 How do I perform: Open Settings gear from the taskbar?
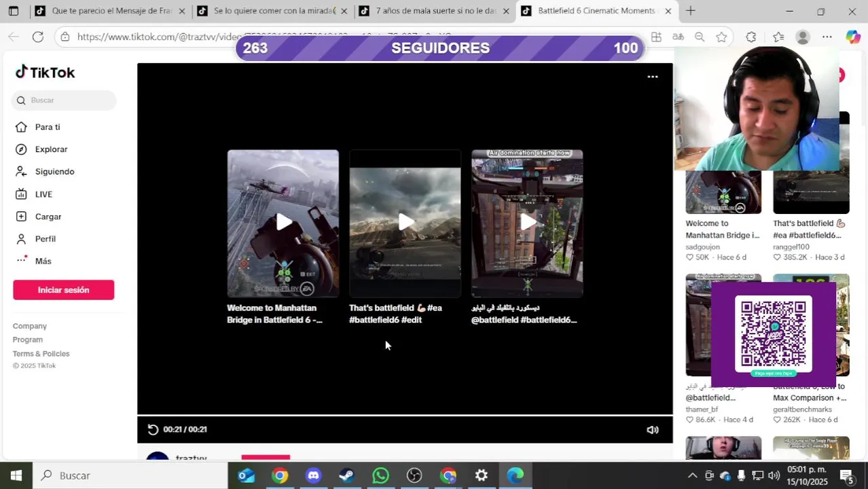[x=482, y=475]
